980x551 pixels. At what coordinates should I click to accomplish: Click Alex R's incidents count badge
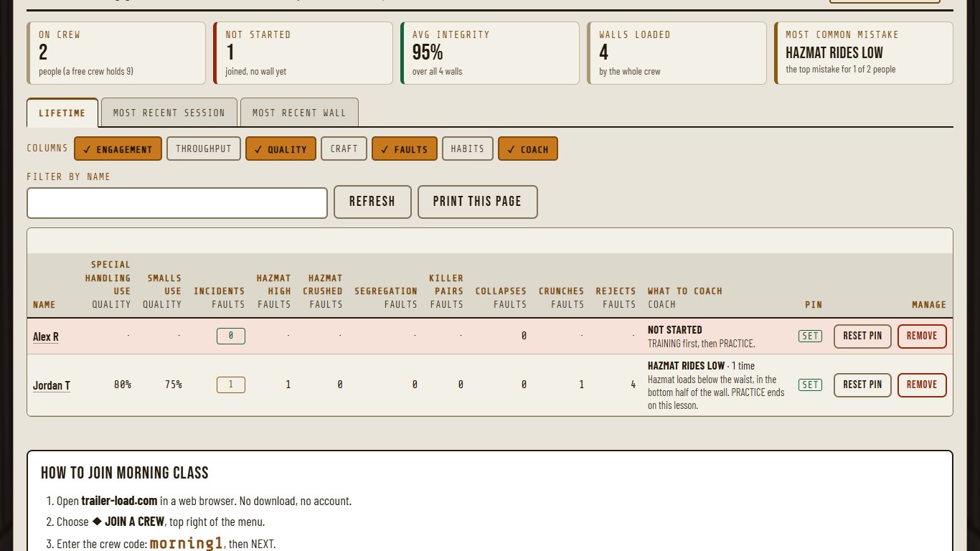pos(231,336)
